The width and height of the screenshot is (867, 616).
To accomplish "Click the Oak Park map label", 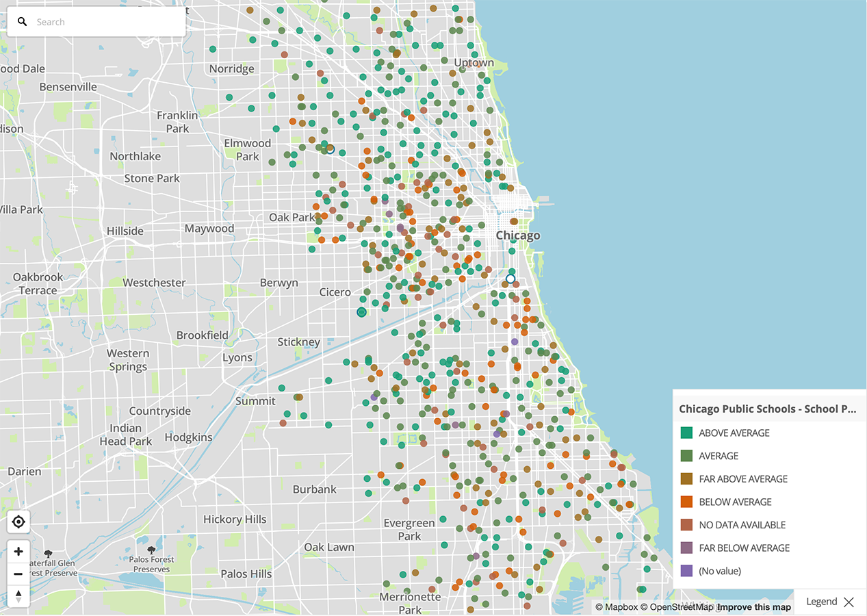I will click(292, 217).
